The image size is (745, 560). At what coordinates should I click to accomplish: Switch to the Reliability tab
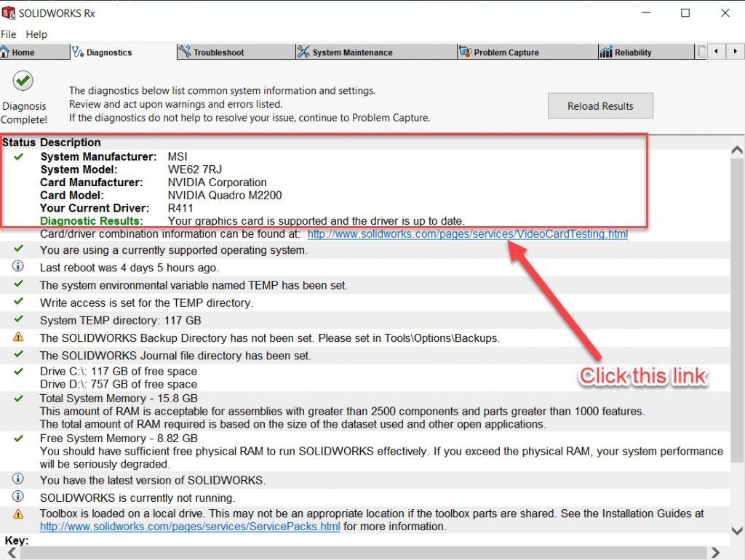point(646,52)
